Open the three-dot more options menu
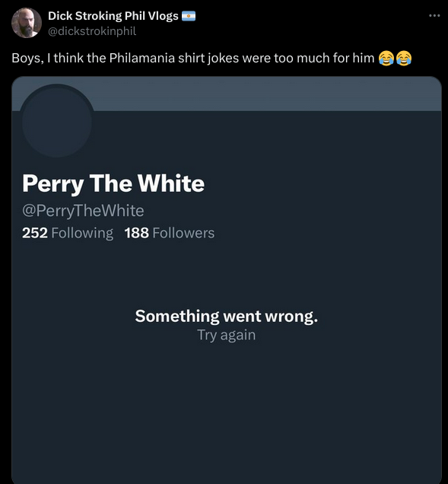448x484 pixels. (x=434, y=15)
